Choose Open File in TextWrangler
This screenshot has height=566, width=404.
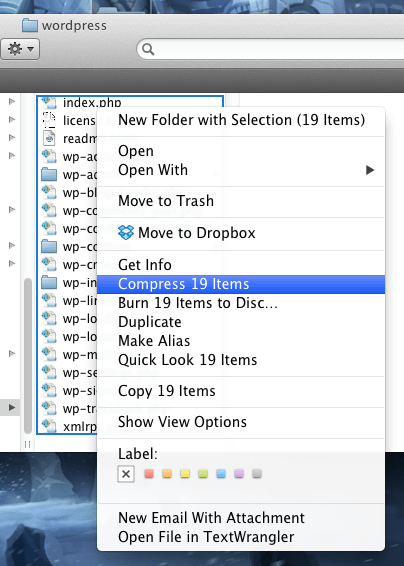click(x=241, y=537)
